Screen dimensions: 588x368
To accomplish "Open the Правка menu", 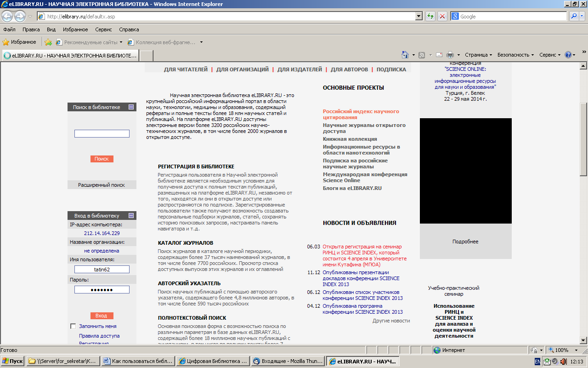I will point(31,29).
